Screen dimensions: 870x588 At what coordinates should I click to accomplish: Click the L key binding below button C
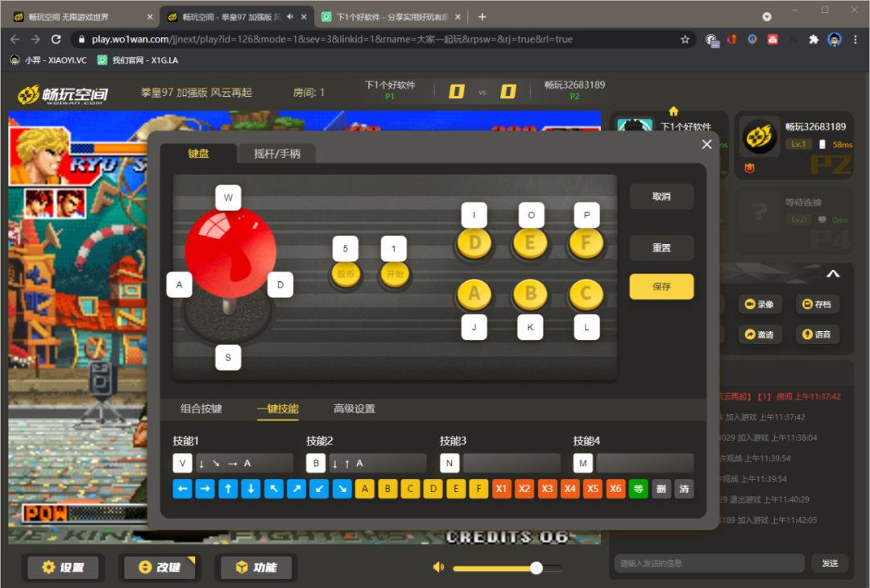[x=586, y=327]
